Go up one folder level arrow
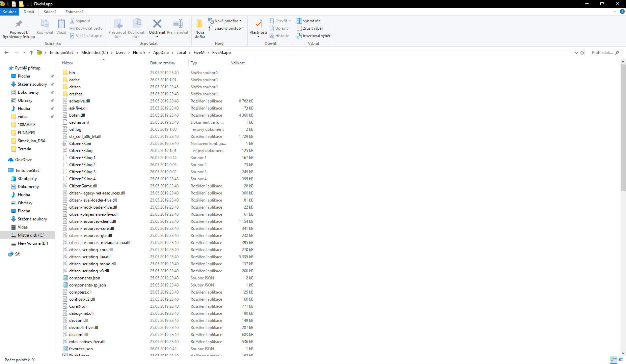Screen dimensions: 626x364 click(31, 53)
